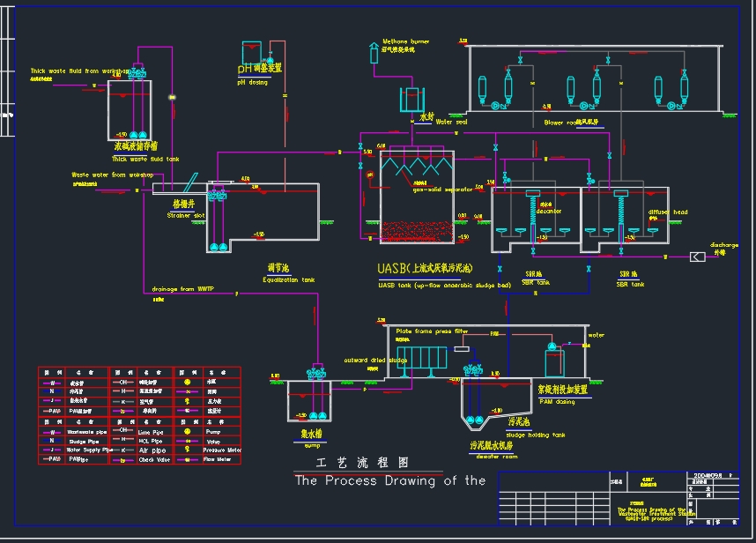The image size is (756, 543).
Task: Click the 'PAM dosing' label
Action: (x=557, y=402)
